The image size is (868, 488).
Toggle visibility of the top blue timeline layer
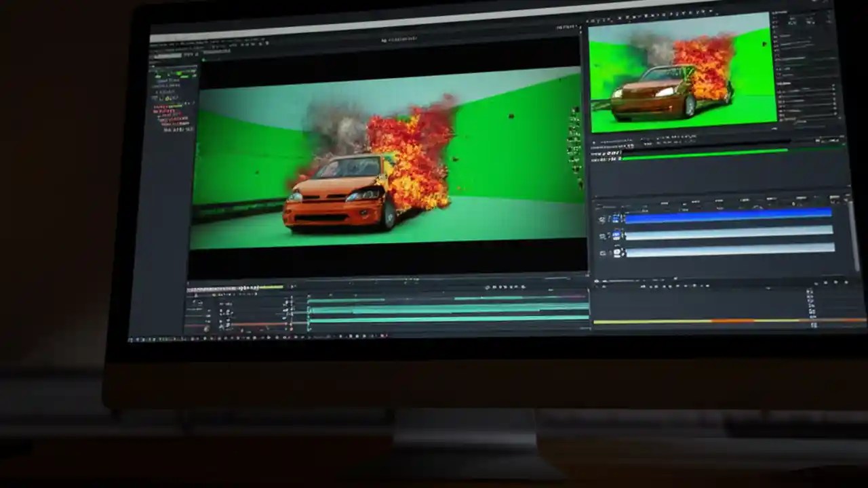[x=601, y=218]
